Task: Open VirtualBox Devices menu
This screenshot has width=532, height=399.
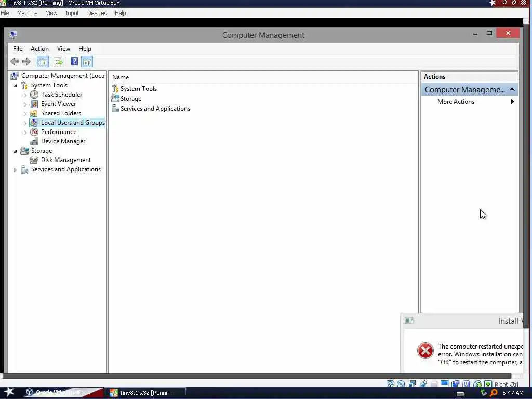Action: 97,13
